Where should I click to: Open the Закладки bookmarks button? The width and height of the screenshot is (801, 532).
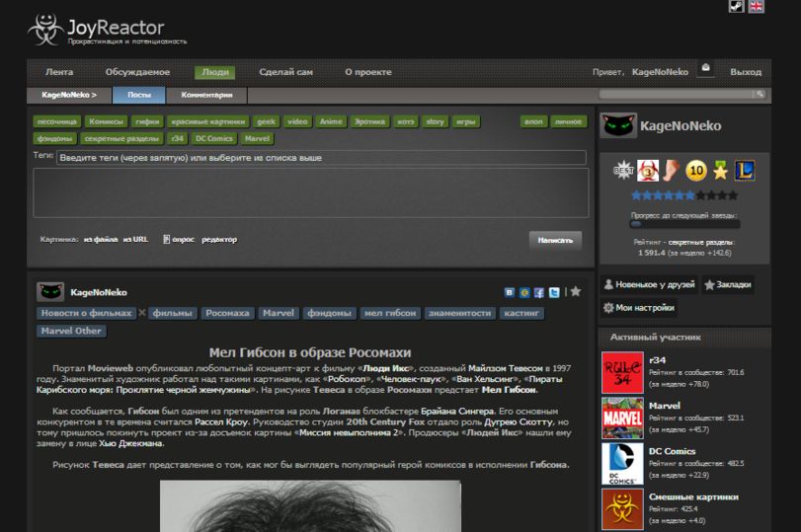click(728, 284)
